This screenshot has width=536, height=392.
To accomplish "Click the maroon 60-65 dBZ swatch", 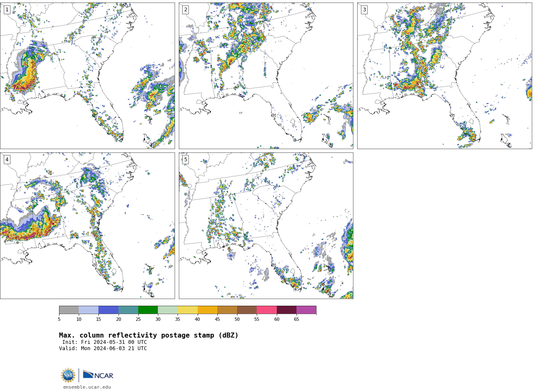I will tap(286, 310).
